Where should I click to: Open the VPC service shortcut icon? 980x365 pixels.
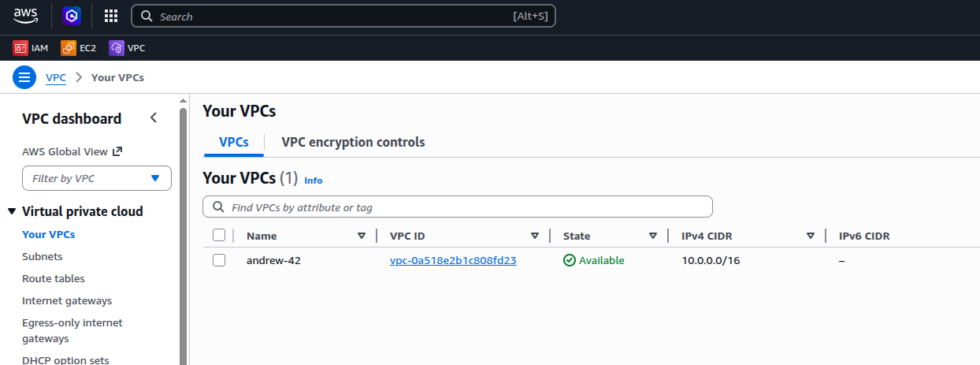pos(117,48)
